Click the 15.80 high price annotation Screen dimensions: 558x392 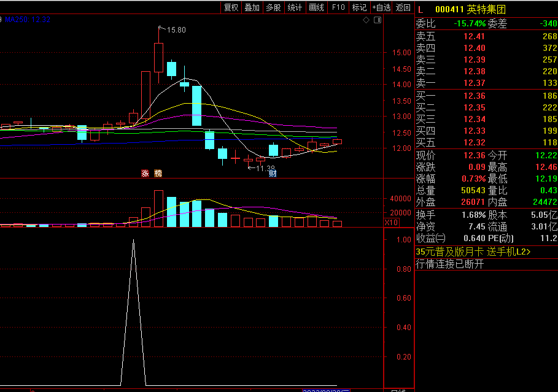tap(176, 30)
